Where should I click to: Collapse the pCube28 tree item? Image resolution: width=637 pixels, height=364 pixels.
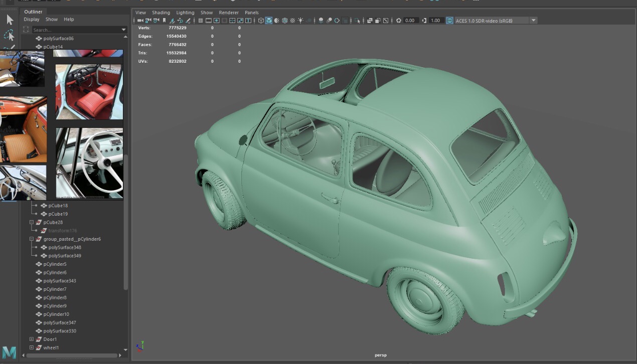pyautogui.click(x=31, y=222)
